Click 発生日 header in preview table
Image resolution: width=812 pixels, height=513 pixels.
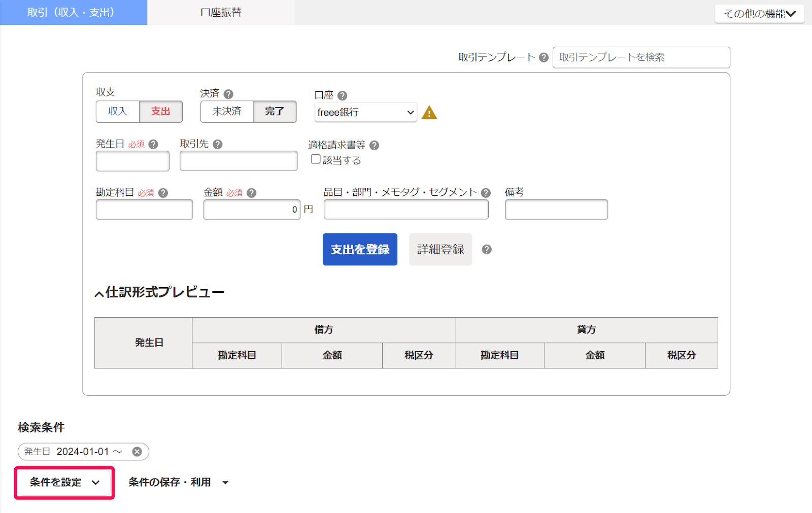click(x=144, y=343)
